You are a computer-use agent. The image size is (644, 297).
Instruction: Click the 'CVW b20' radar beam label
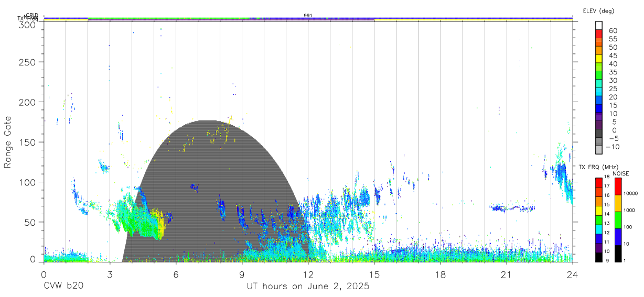click(62, 287)
